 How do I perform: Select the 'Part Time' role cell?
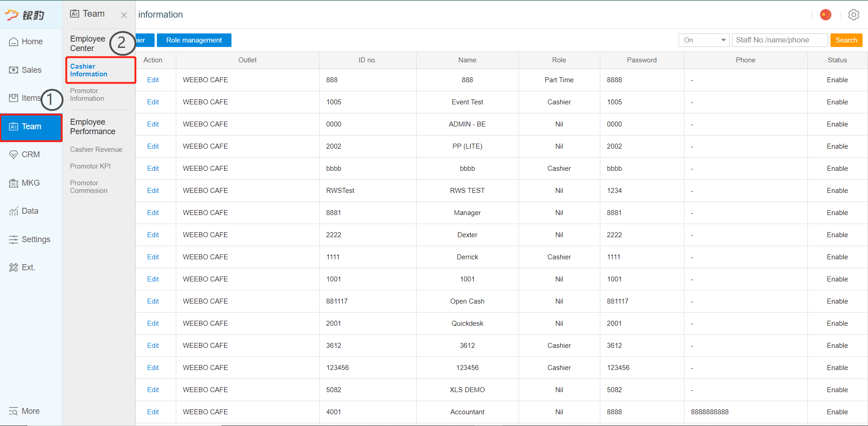(x=559, y=80)
